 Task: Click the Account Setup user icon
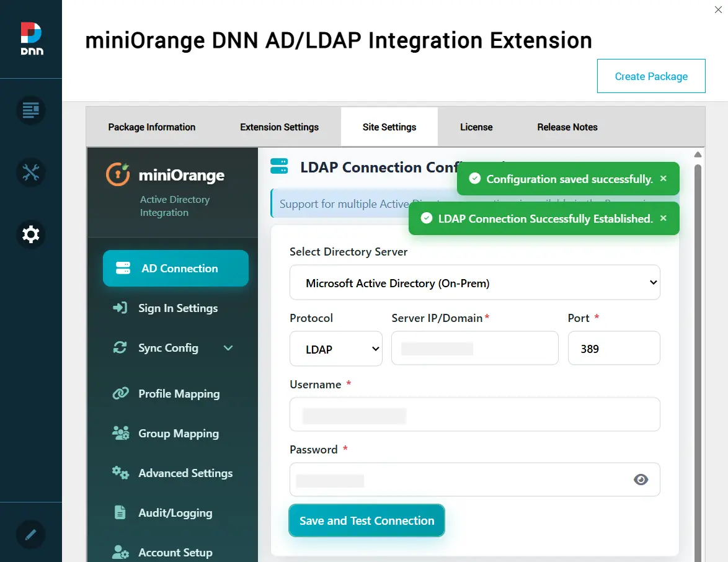[x=120, y=552]
